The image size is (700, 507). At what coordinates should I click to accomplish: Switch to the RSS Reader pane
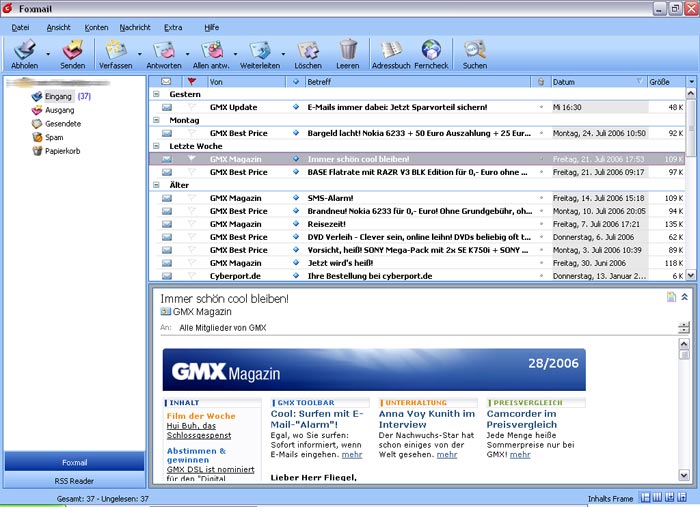coord(74,481)
